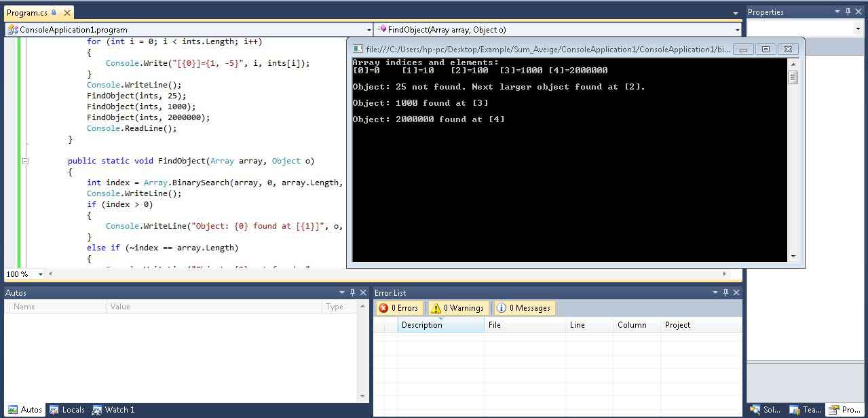Switch to the Watch 1 tab
Viewport: 868px width, 418px height.
click(x=113, y=410)
